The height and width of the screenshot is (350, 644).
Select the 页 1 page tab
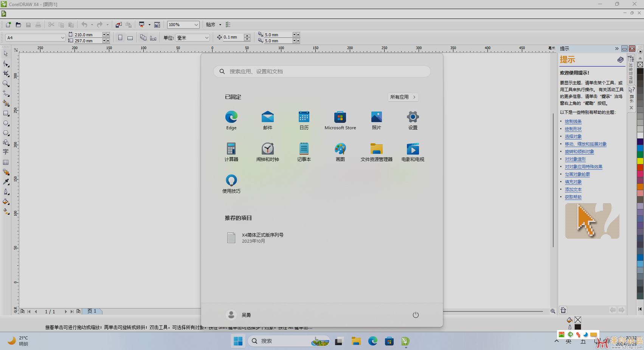click(92, 311)
